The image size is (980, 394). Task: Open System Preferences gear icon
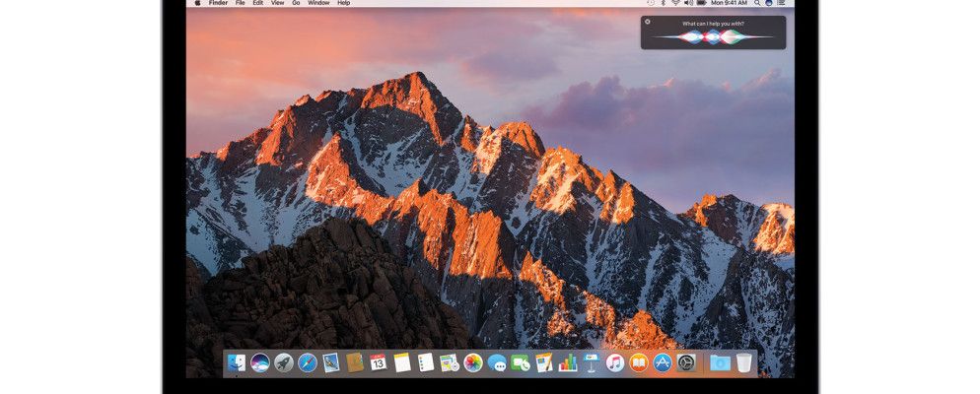pyautogui.click(x=686, y=362)
